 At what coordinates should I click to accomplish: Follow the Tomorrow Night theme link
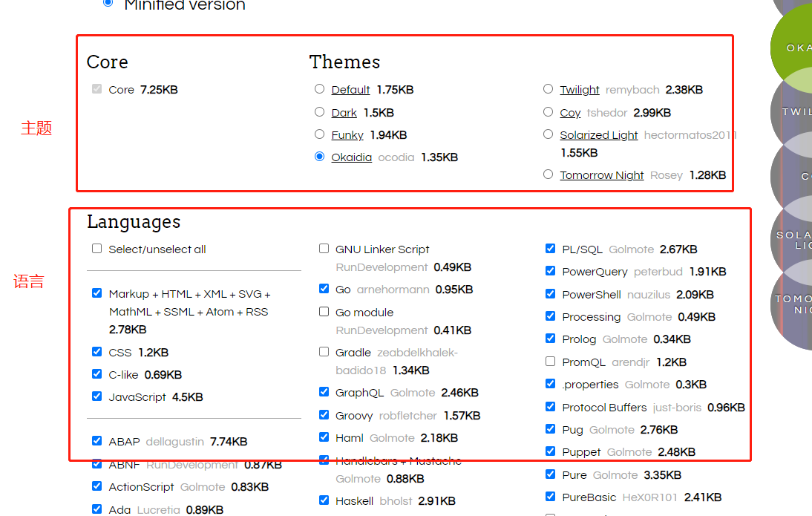(x=602, y=175)
